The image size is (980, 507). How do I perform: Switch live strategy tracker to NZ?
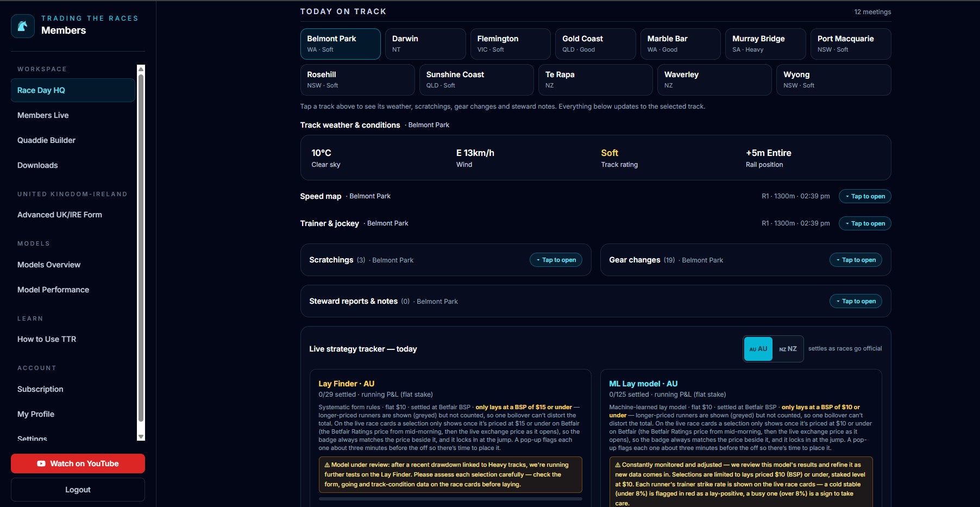tap(788, 349)
